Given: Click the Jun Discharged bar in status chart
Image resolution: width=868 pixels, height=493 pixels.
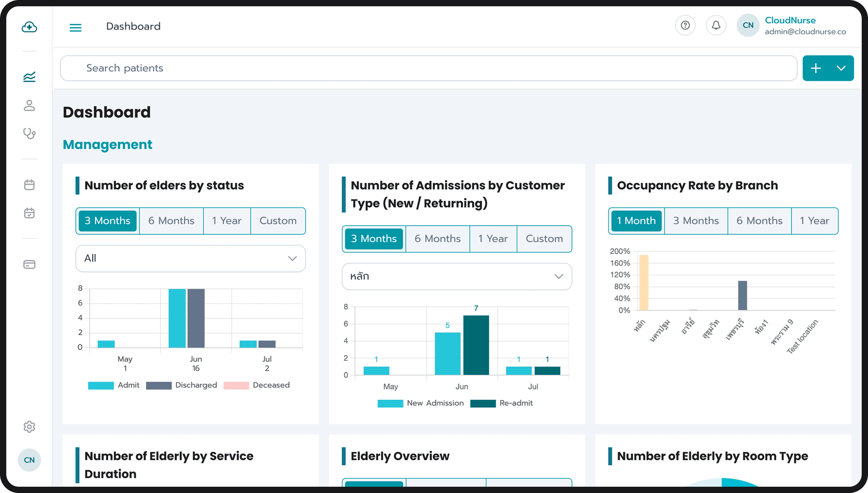Looking at the screenshot, I should 196,318.
